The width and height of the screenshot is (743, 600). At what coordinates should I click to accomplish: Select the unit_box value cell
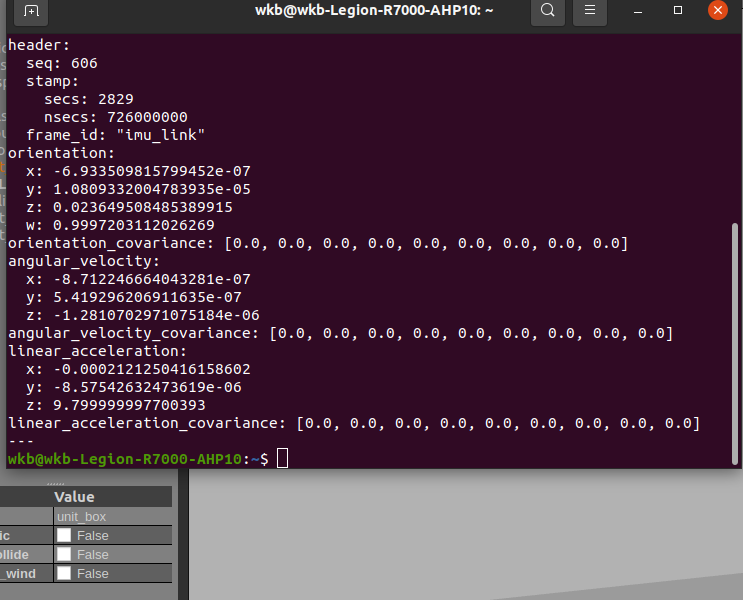coord(113,516)
